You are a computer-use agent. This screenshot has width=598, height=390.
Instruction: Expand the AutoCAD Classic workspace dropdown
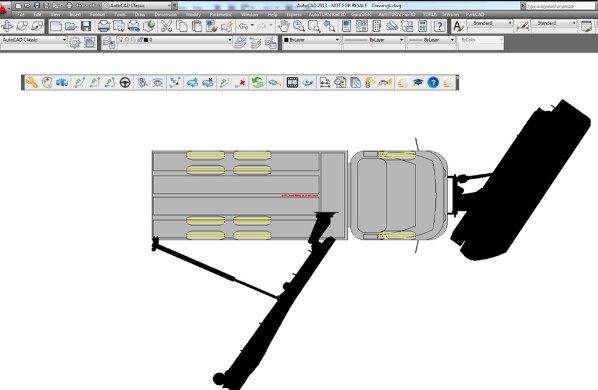pos(34,40)
